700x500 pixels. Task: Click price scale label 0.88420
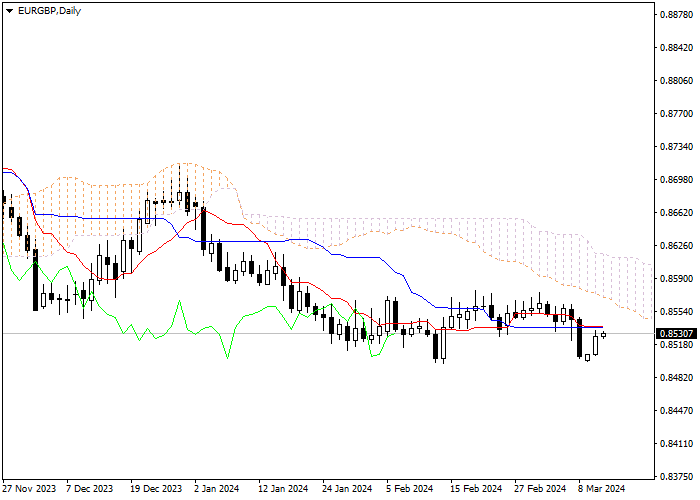coord(676,48)
